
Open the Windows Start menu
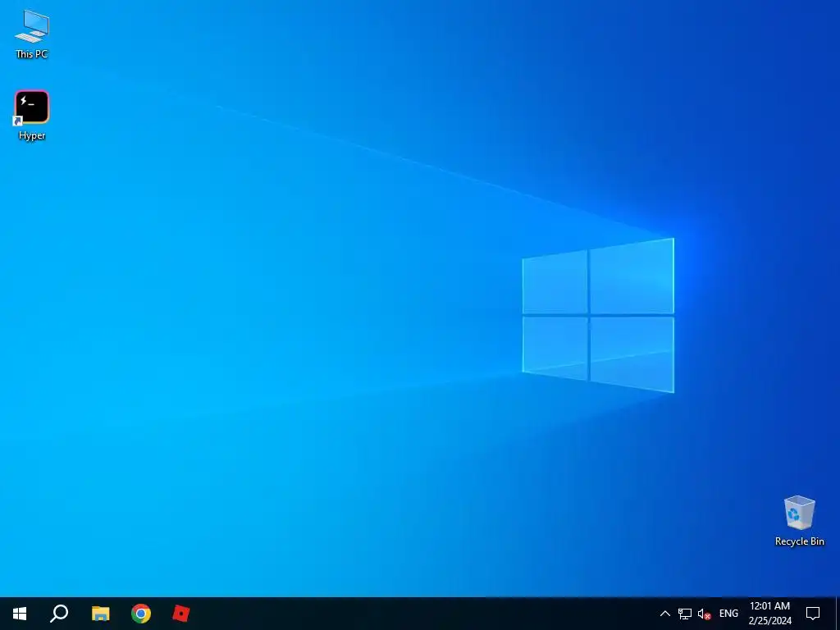[20, 614]
